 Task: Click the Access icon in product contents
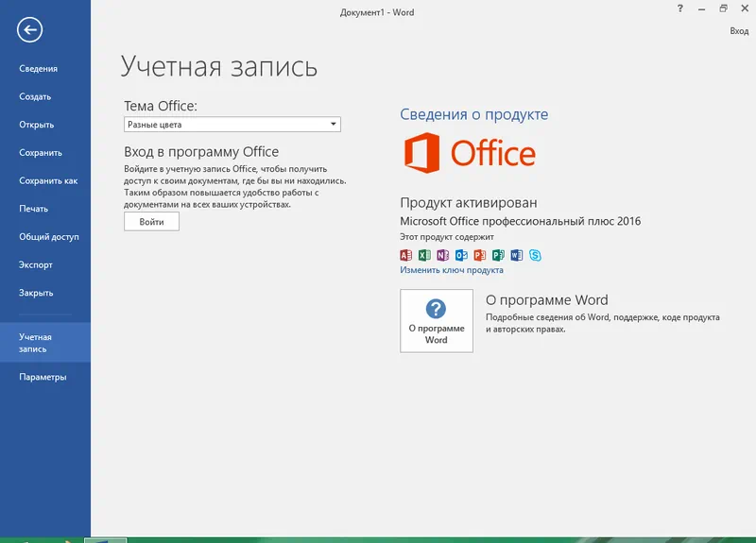pyautogui.click(x=406, y=255)
